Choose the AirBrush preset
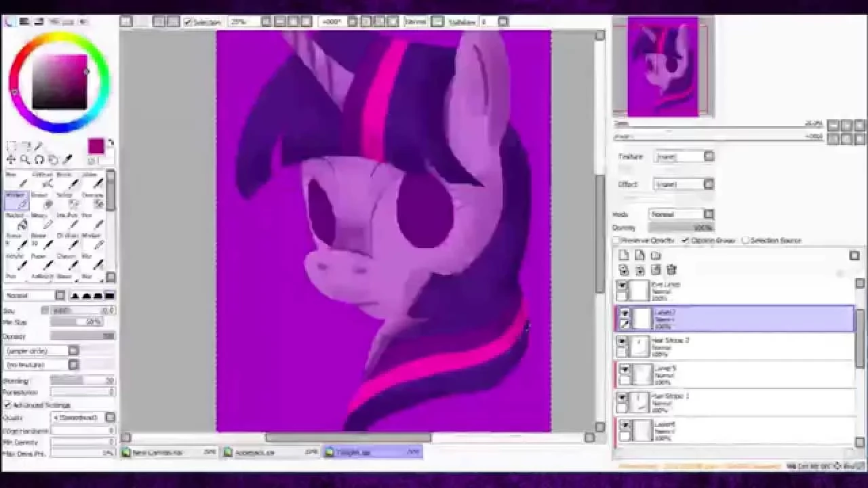This screenshot has width=868, height=488. [42, 180]
